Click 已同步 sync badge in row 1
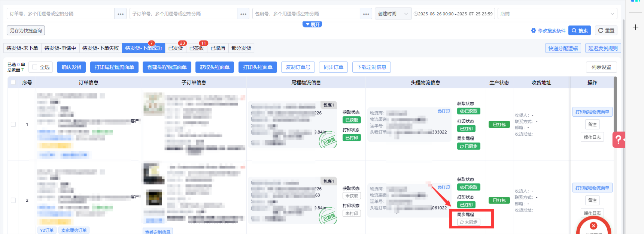Viewport: 644px width, 234px height. (x=468, y=146)
